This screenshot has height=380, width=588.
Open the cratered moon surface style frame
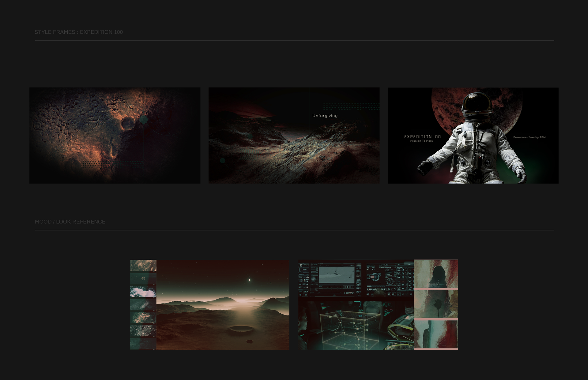[115, 136]
